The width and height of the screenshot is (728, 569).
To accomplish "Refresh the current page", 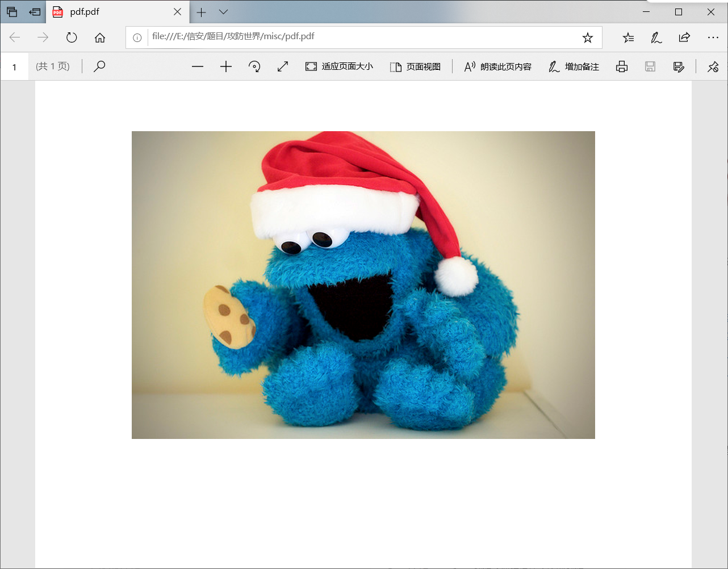I will 71,37.
